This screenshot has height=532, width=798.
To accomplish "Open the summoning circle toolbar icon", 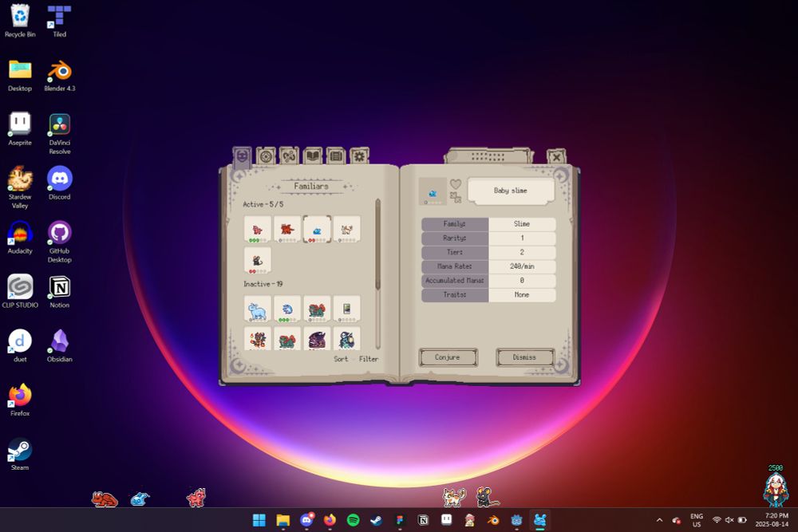I will (x=266, y=156).
